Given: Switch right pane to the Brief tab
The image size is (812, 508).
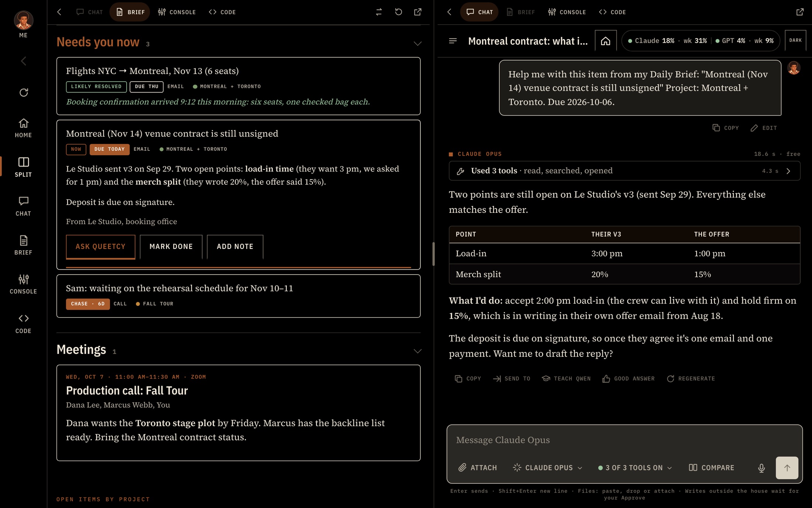Looking at the screenshot, I should coord(521,12).
